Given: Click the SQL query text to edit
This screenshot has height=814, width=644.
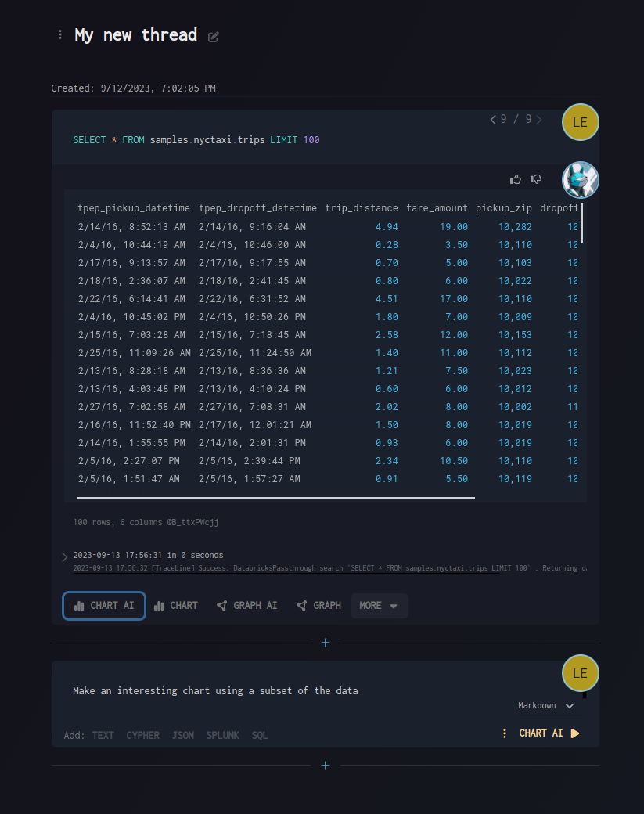Looking at the screenshot, I should tap(196, 140).
